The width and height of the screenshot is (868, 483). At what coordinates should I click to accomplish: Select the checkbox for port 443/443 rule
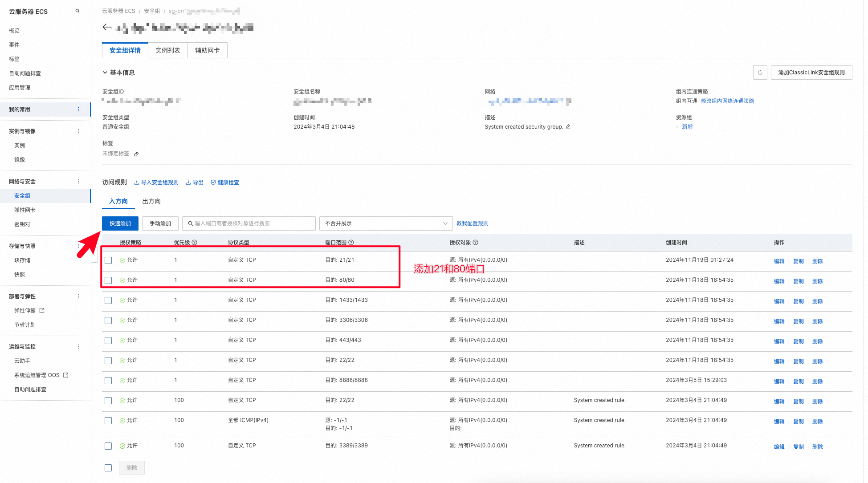(108, 341)
